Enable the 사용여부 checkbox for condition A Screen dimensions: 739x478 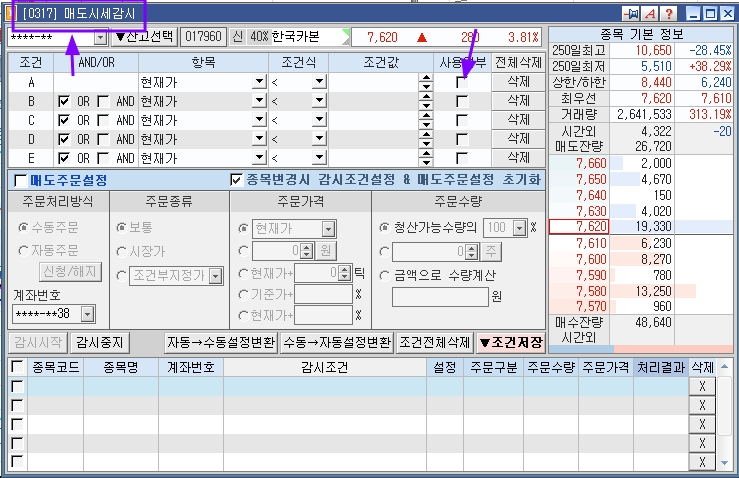(x=462, y=82)
